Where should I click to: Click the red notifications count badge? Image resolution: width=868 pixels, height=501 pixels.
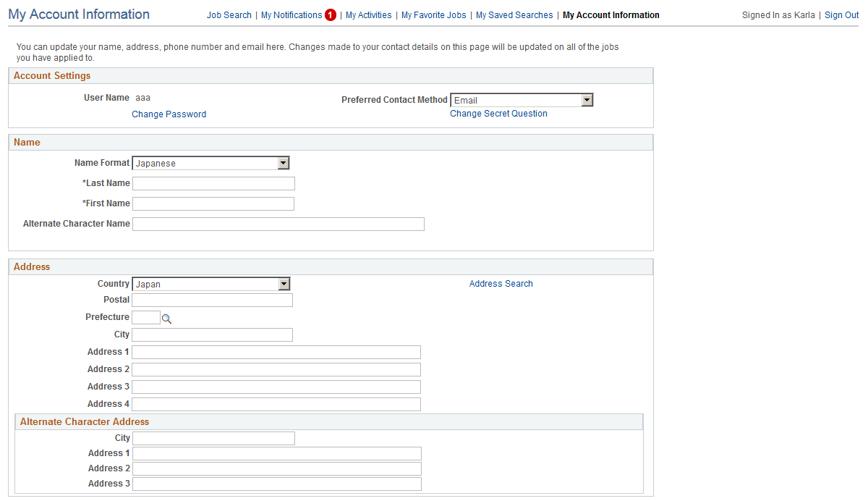(x=331, y=14)
